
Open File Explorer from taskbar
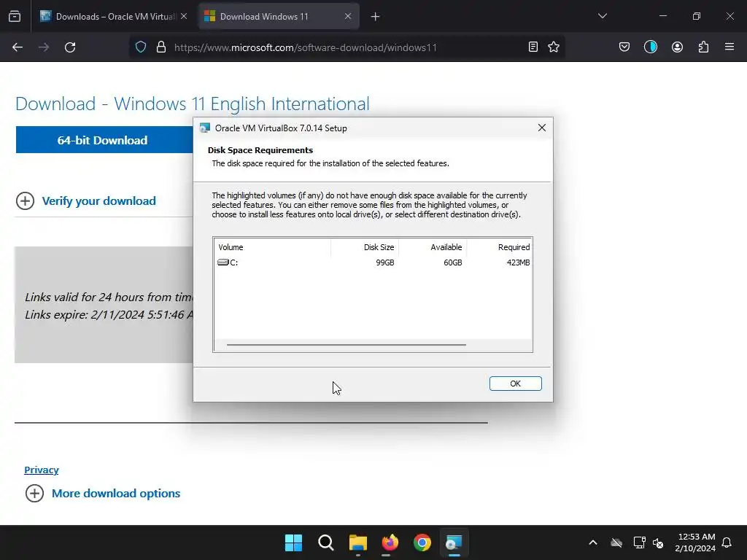[357, 542]
